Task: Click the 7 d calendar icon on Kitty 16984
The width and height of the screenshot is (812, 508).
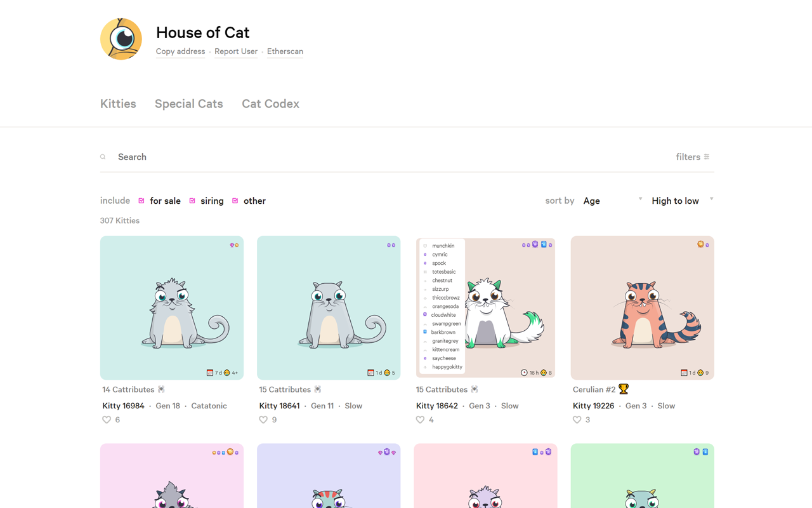Action: point(210,373)
